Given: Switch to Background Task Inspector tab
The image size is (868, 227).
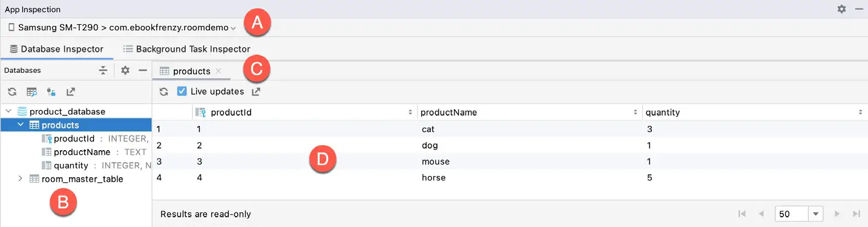Looking at the screenshot, I should point(186,49).
